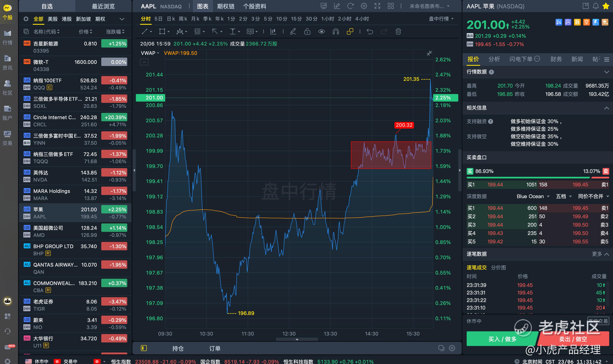Sort watchlist by 涨跌幅 column

(115, 32)
